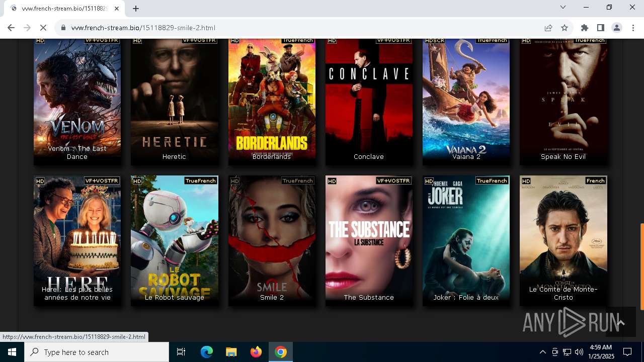Launch Microsoft Edge from taskbar
This screenshot has height=362, width=644.
click(x=207, y=352)
